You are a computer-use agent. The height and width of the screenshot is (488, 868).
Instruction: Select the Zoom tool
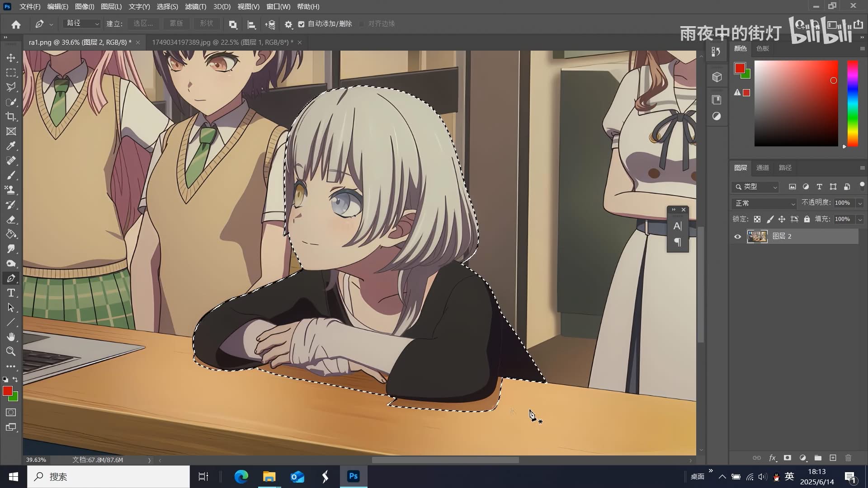click(11, 352)
